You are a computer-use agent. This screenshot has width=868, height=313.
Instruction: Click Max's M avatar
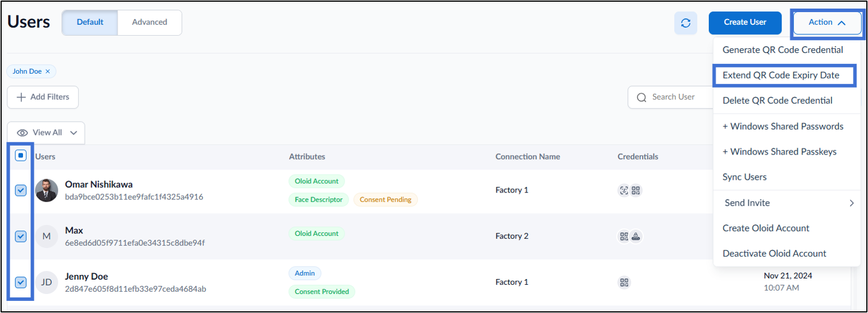coord(46,236)
